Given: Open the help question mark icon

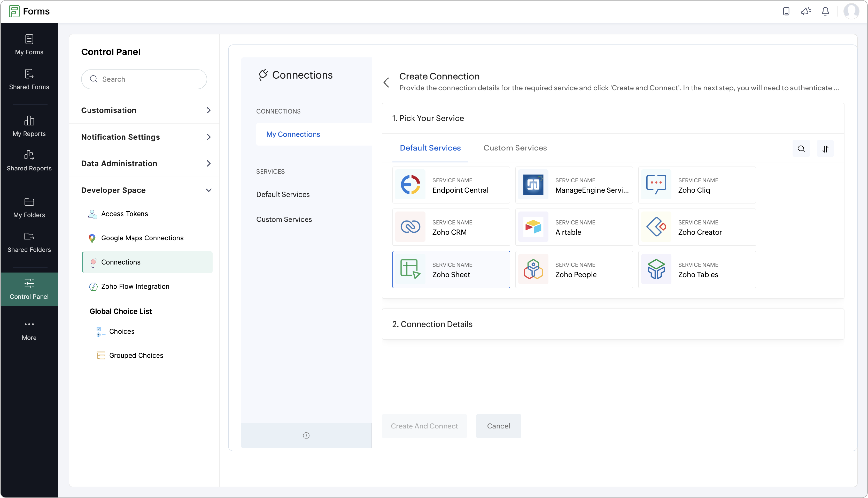Looking at the screenshot, I should tap(306, 435).
